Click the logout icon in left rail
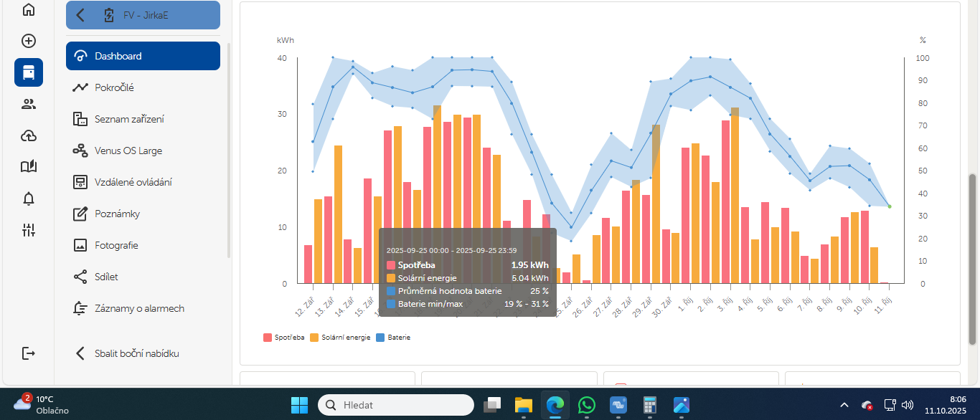 [29, 353]
